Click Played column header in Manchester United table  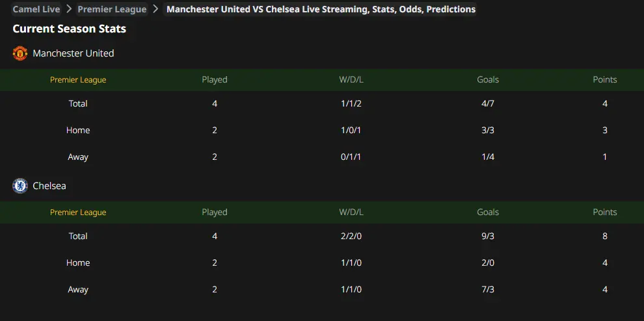coord(215,80)
